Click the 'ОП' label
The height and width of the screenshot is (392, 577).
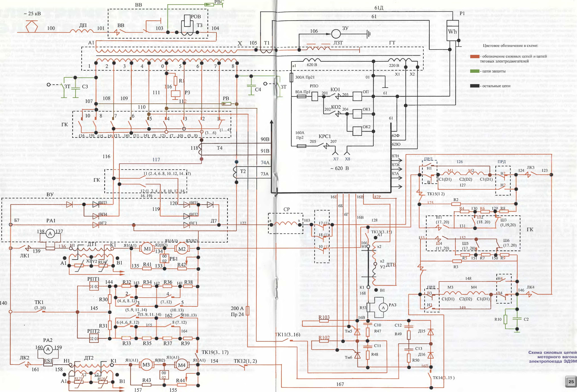[366, 92]
